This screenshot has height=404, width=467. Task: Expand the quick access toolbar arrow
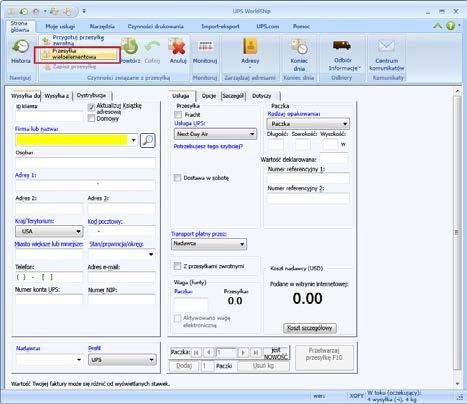84,11
